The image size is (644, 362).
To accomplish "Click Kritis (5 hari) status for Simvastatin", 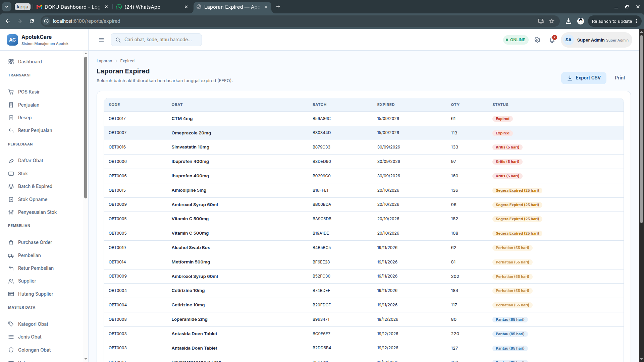I will pyautogui.click(x=507, y=147).
